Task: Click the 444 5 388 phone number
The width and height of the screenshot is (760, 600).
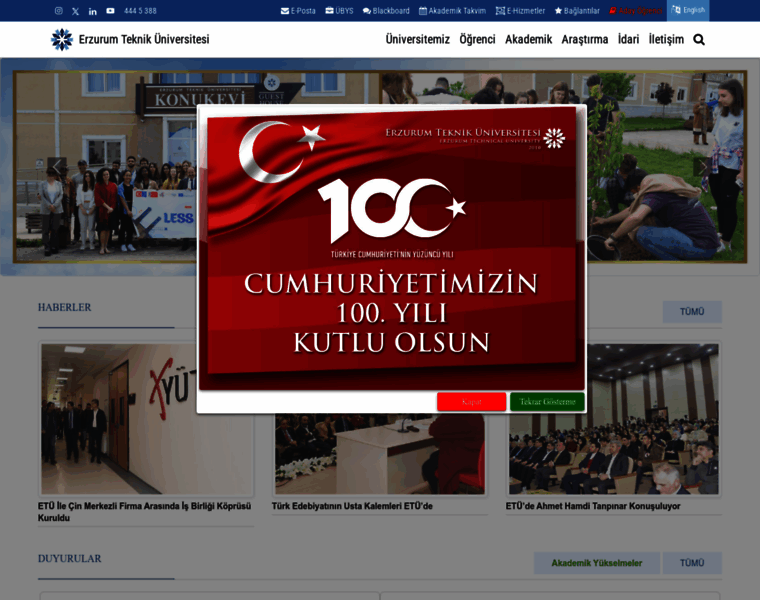Action: [140, 11]
